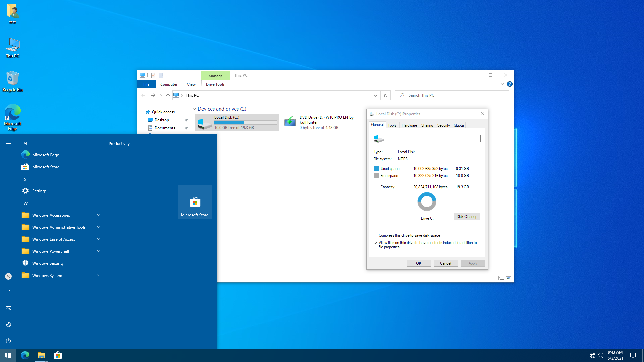This screenshot has width=644, height=362.
Task: Open the user account icon in Start
Action: (x=8, y=276)
